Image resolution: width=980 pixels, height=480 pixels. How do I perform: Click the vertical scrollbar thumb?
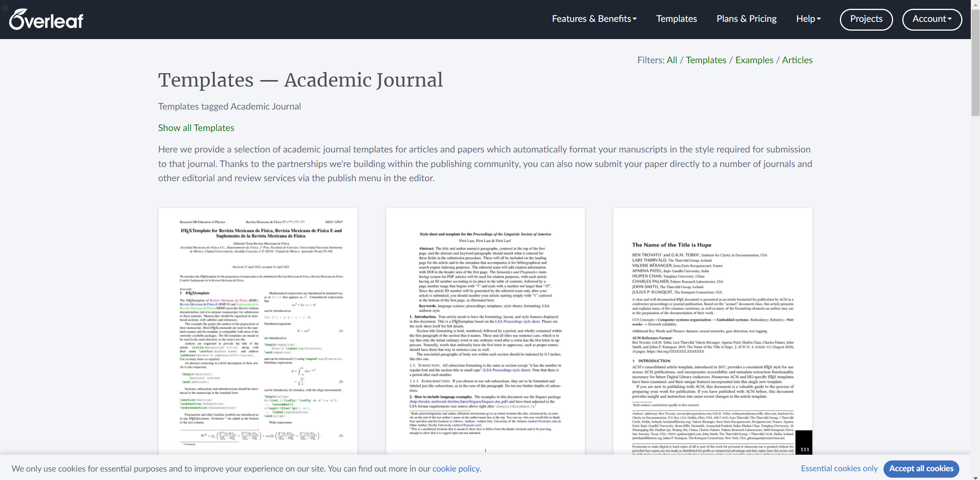tap(975, 63)
